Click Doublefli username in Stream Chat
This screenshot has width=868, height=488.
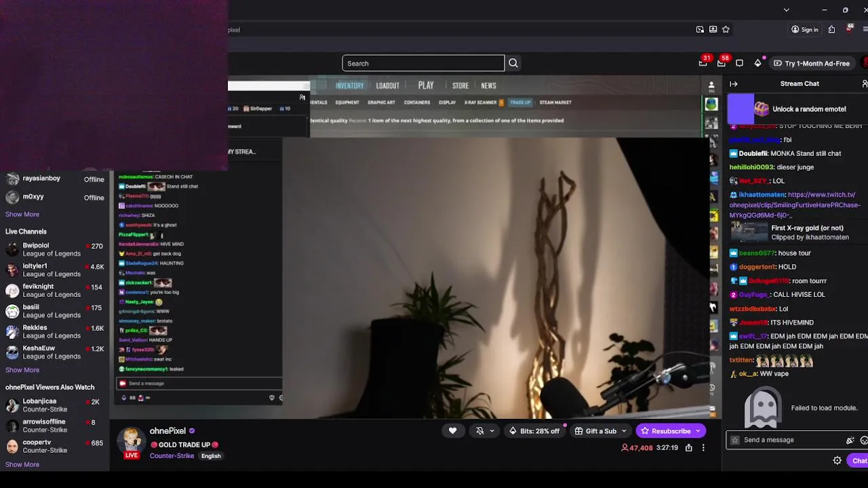(753, 154)
